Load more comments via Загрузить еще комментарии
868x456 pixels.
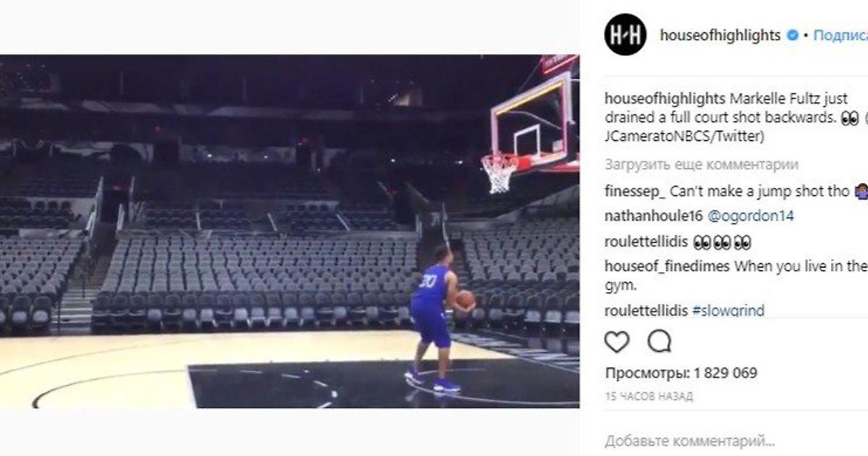click(702, 164)
